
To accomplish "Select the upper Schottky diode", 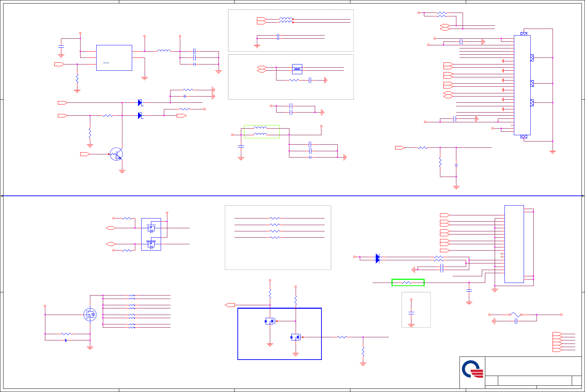I will [x=140, y=103].
